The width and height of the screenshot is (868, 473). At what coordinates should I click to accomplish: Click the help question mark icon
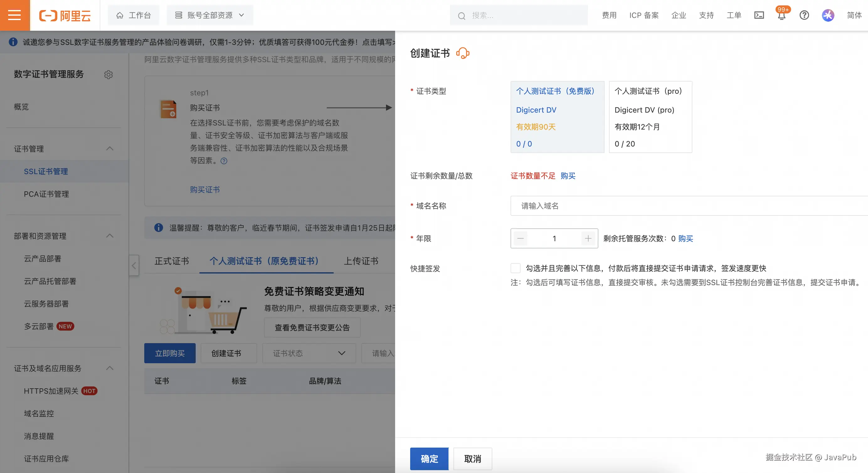[804, 15]
